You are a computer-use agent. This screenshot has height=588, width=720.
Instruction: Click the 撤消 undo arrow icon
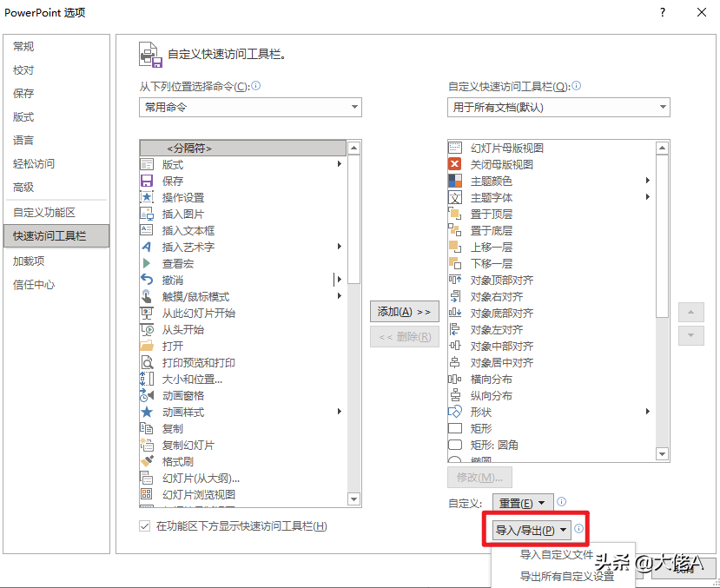tap(147, 280)
